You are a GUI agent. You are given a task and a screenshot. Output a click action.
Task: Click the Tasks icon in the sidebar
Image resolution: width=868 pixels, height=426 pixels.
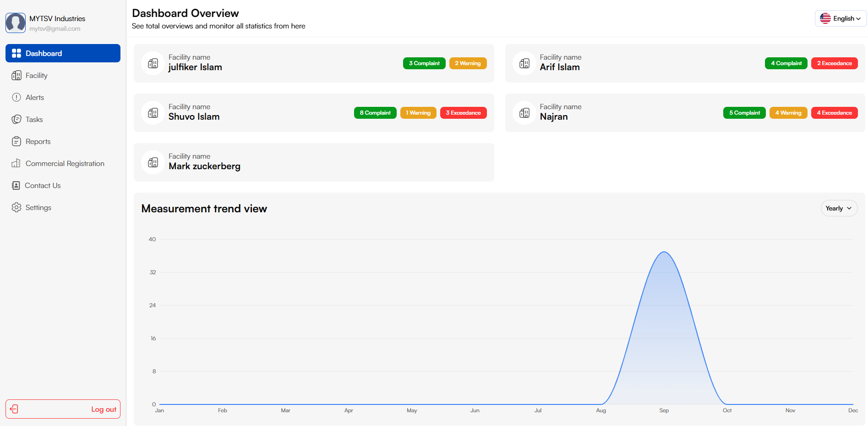pos(16,119)
